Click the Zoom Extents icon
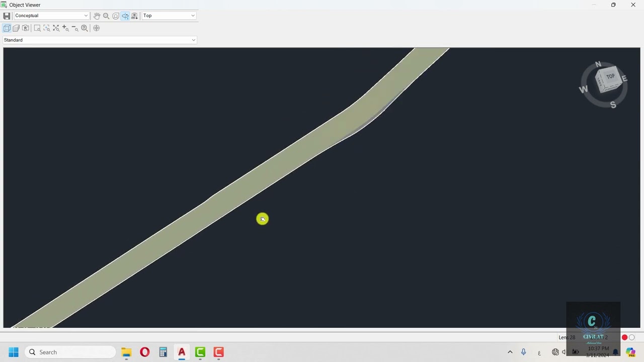The image size is (644, 362). coord(56,28)
